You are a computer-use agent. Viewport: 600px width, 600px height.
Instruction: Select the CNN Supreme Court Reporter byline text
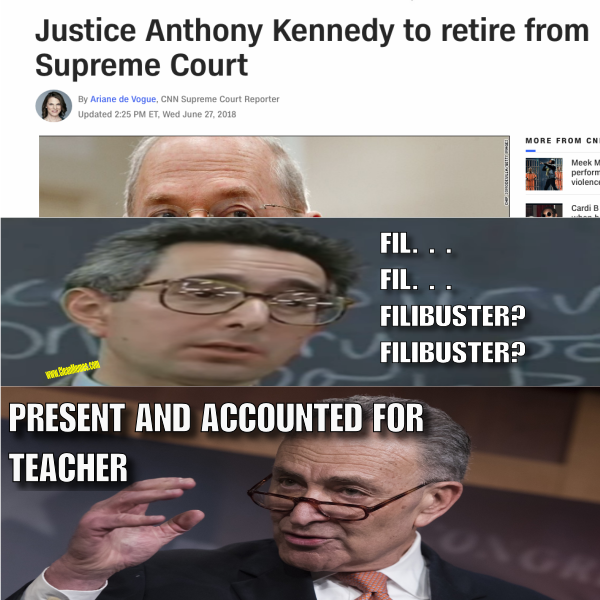pos(220,99)
